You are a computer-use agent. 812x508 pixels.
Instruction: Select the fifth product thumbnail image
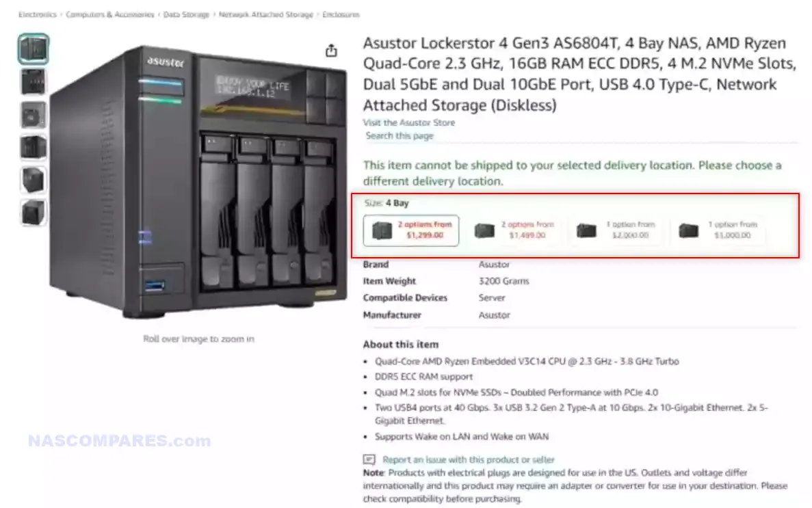[34, 181]
